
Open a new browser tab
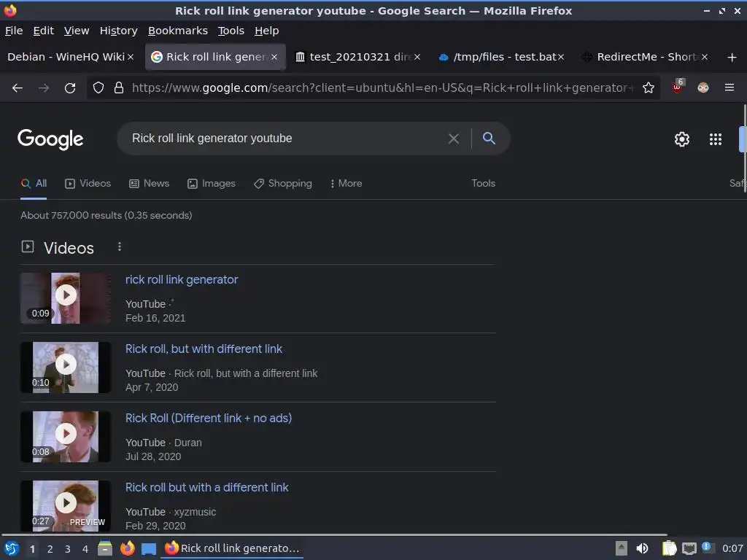[732, 57]
